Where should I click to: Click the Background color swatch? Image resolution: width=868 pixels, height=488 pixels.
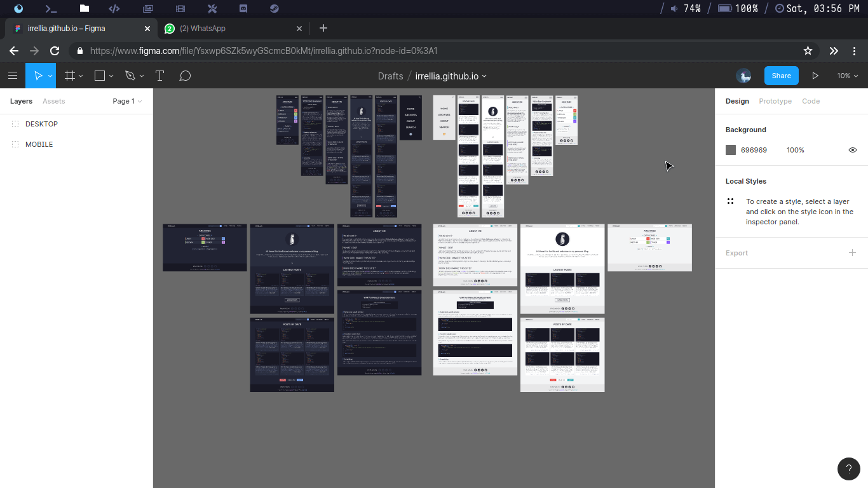click(x=730, y=150)
